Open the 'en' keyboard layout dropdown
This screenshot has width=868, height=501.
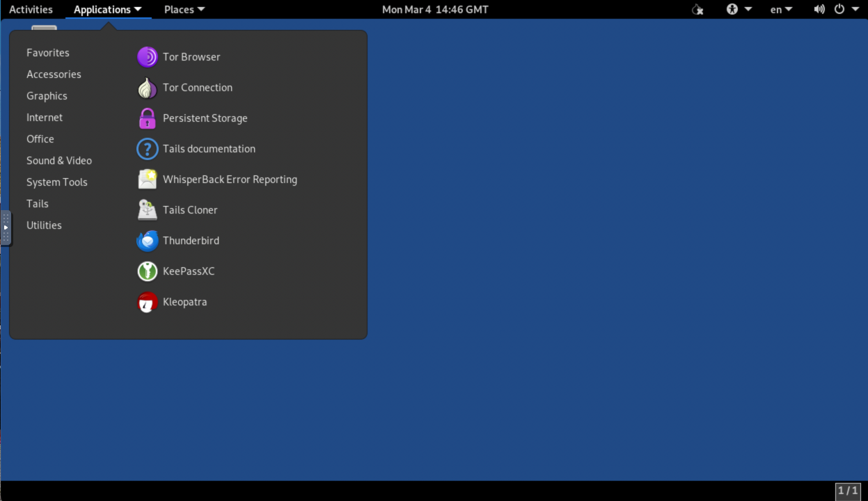coord(781,10)
